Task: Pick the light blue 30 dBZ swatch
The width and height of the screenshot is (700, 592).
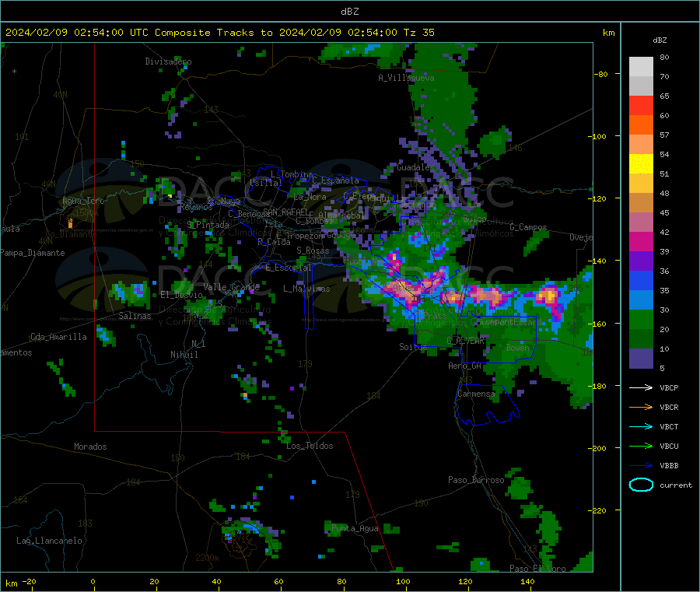Action: coord(641,300)
